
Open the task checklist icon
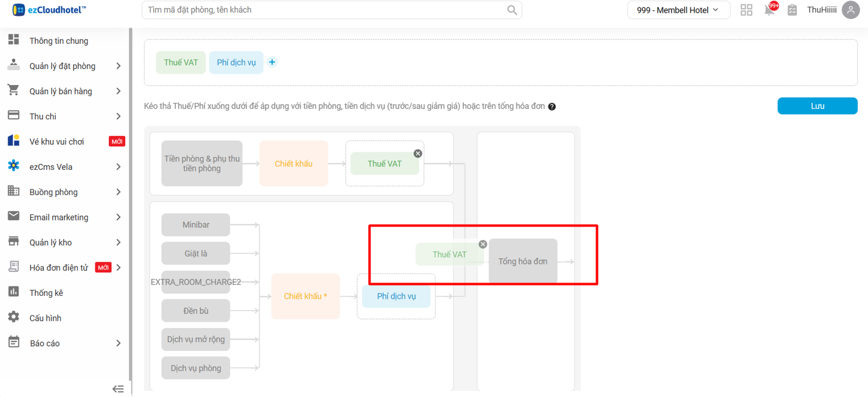point(792,10)
